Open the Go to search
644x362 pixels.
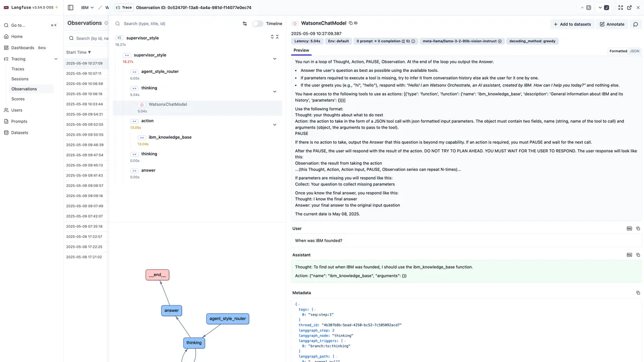click(x=30, y=25)
